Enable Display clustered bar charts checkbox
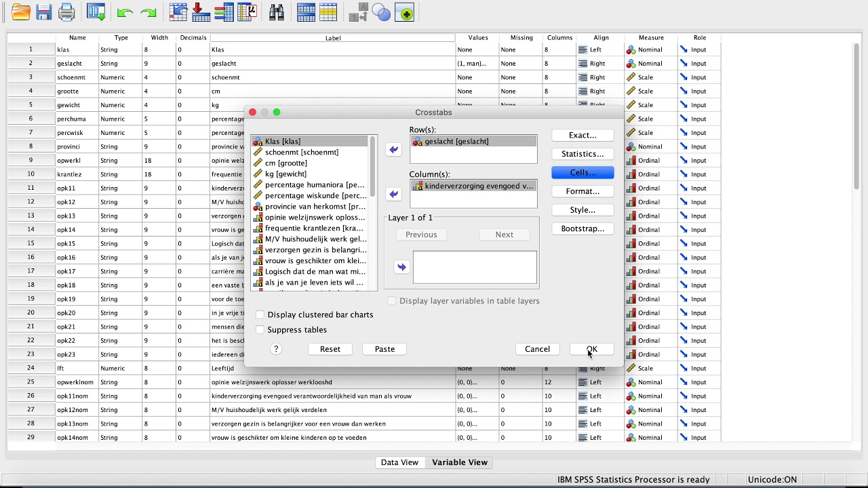This screenshot has width=868, height=488. click(260, 314)
